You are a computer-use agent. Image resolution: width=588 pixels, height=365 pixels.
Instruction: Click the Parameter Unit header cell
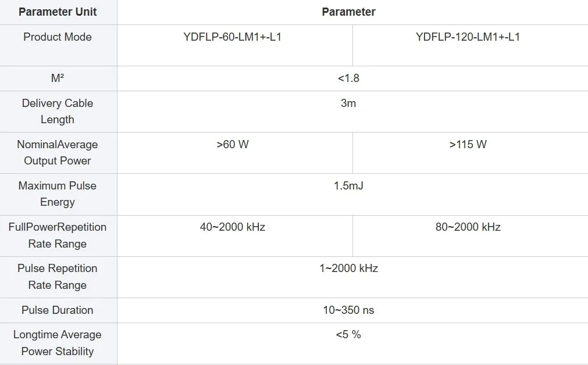pyautogui.click(x=58, y=12)
